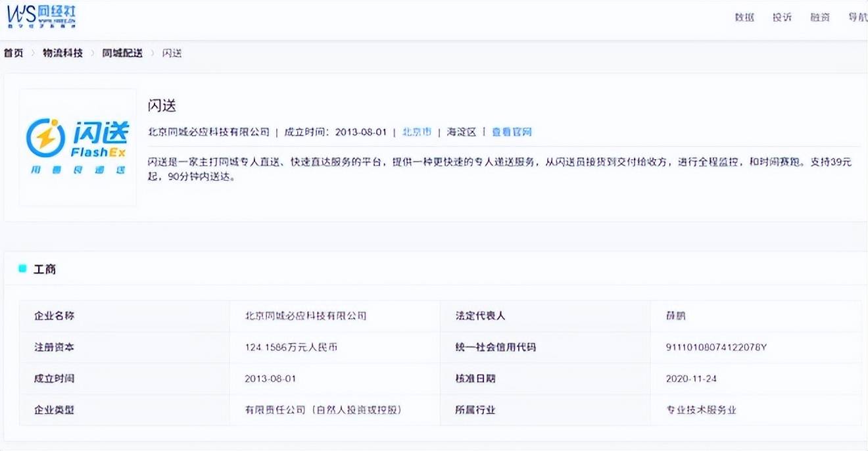The image size is (868, 451).
Task: Click the credit code 91110108074122078Y
Action: point(717,347)
